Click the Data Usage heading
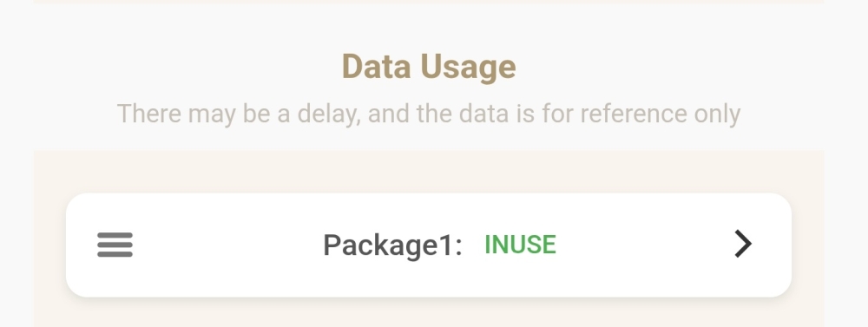868x327 pixels. coord(429,67)
